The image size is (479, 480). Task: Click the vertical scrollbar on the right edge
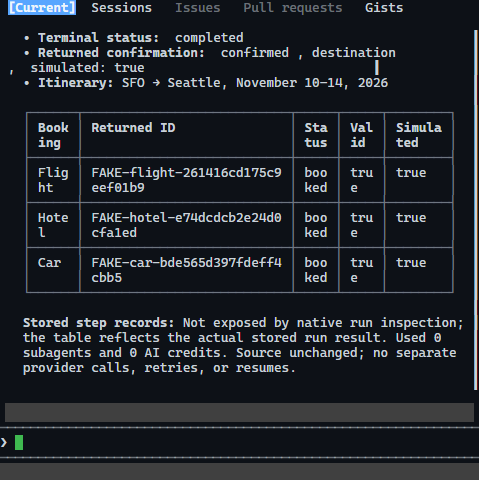[x=476, y=210]
